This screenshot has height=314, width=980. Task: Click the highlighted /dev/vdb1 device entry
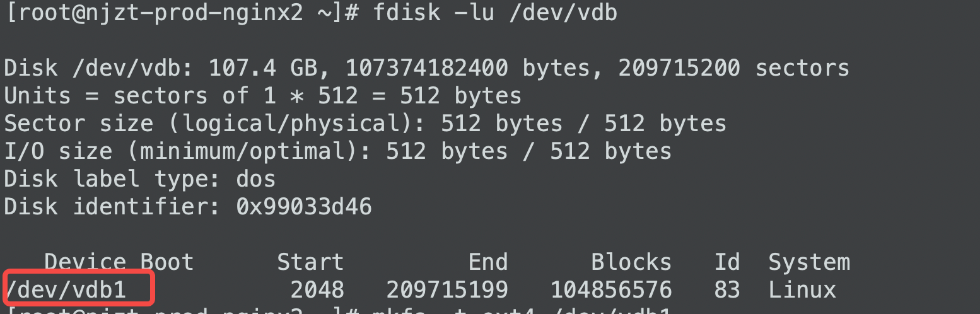(66, 289)
